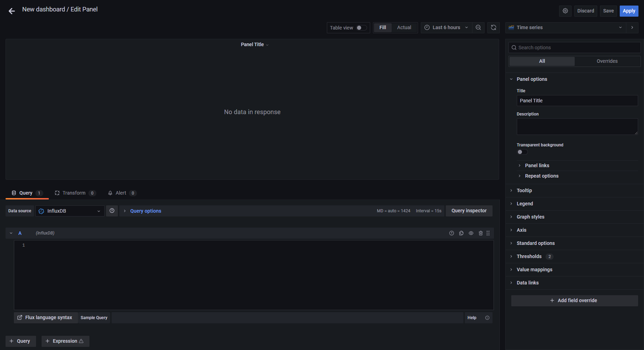Switch to the Transform tab

point(74,193)
